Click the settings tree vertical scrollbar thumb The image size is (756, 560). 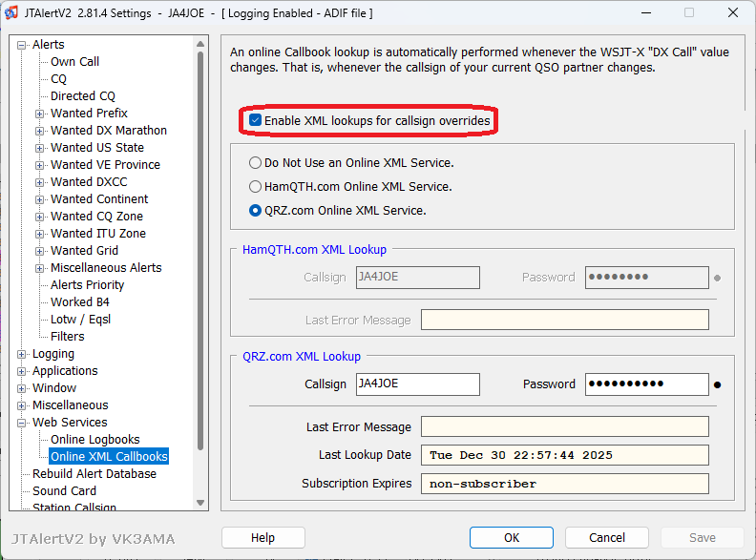click(200, 251)
